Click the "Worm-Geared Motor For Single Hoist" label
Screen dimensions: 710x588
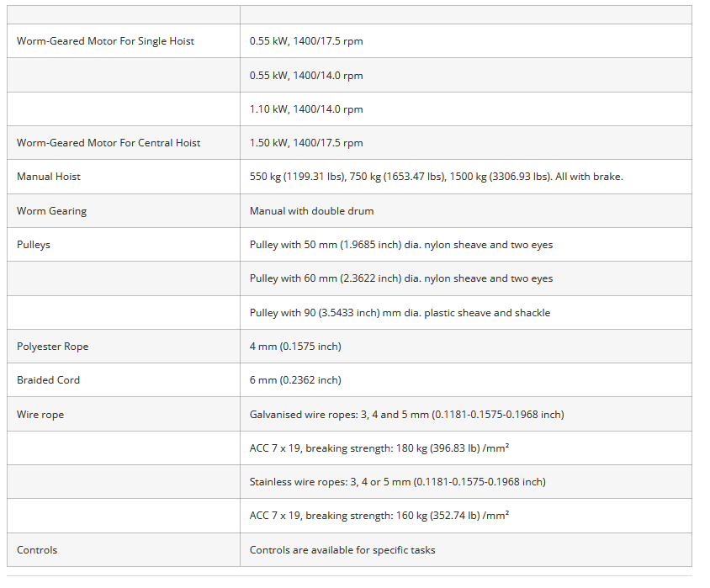point(105,41)
